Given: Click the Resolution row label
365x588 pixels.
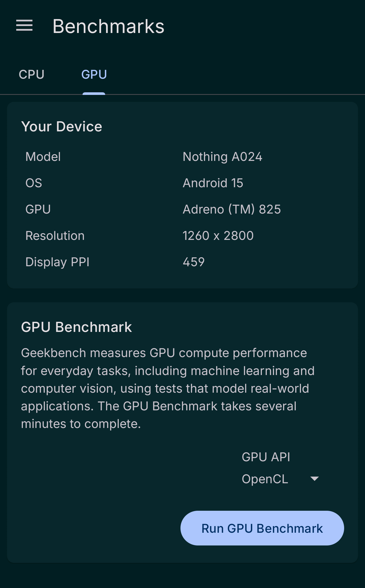Looking at the screenshot, I should 55,236.
